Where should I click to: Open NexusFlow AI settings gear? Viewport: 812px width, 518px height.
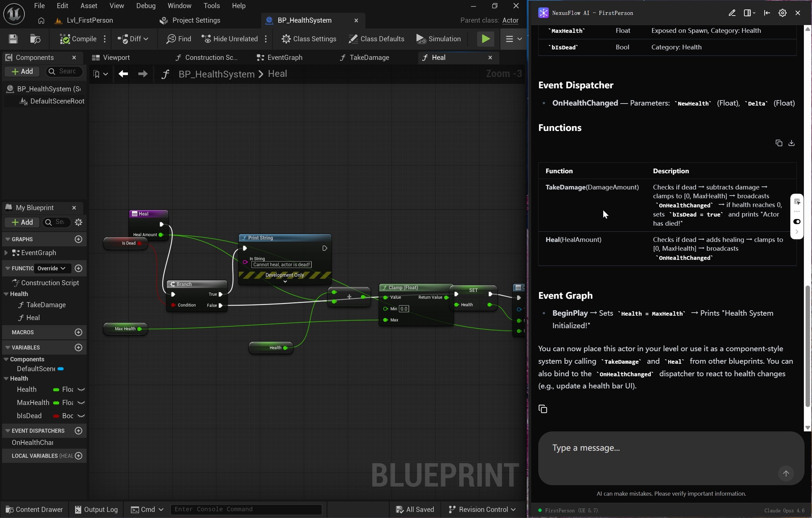click(783, 13)
